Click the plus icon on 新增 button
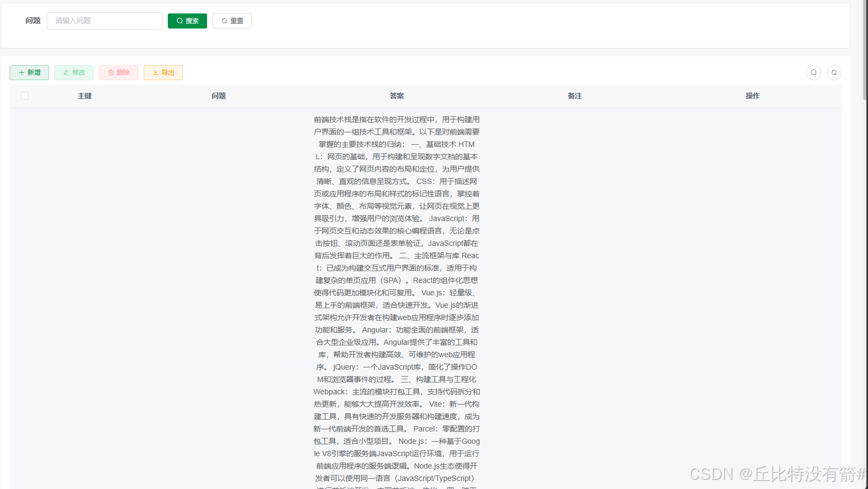 (x=21, y=72)
